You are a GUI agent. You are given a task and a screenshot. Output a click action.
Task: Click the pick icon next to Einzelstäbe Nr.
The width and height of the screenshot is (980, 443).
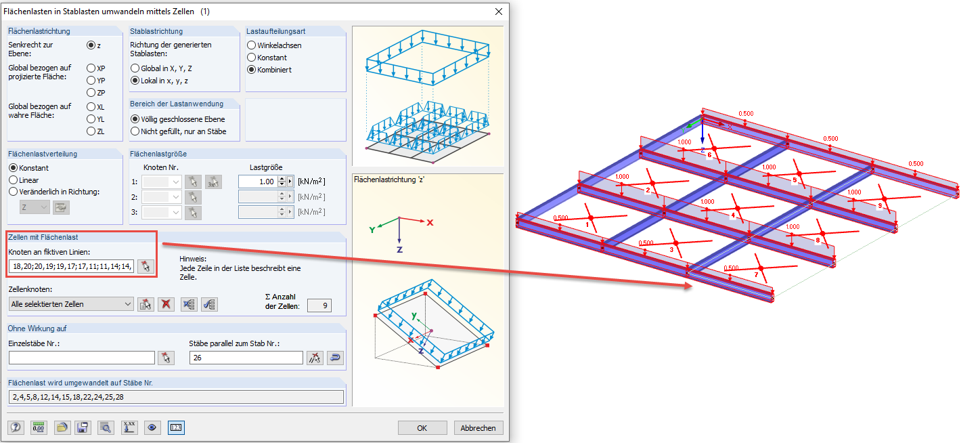coord(166,358)
